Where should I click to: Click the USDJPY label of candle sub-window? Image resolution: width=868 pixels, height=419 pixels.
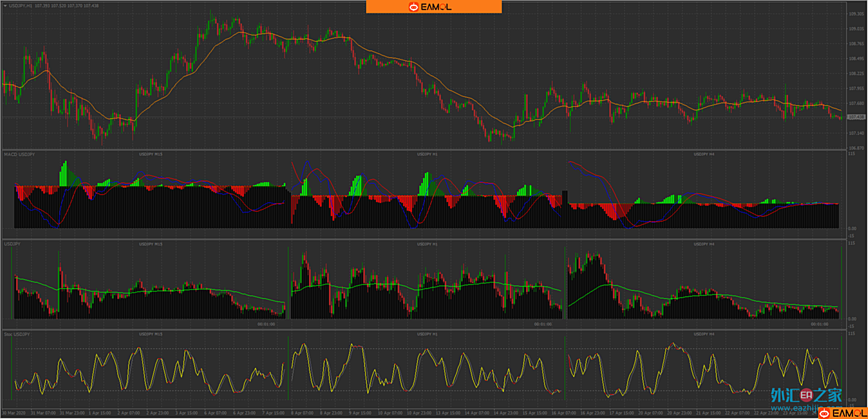coord(12,244)
